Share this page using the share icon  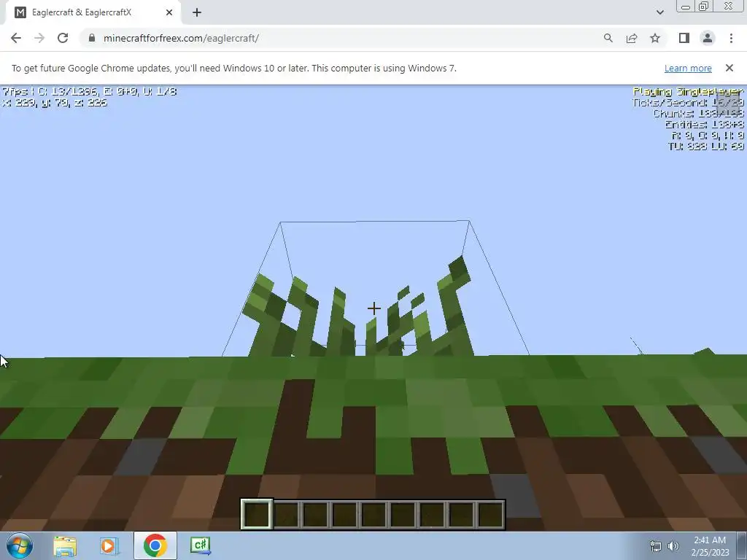[632, 38]
